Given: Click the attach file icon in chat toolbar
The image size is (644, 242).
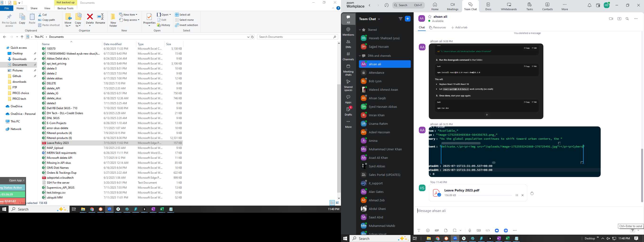Looking at the screenshot, I should coord(446,230).
